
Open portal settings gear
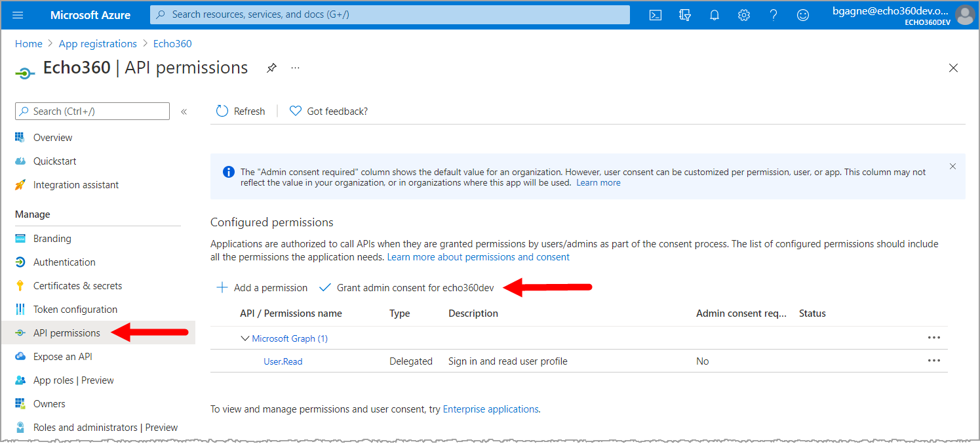pyautogui.click(x=744, y=15)
